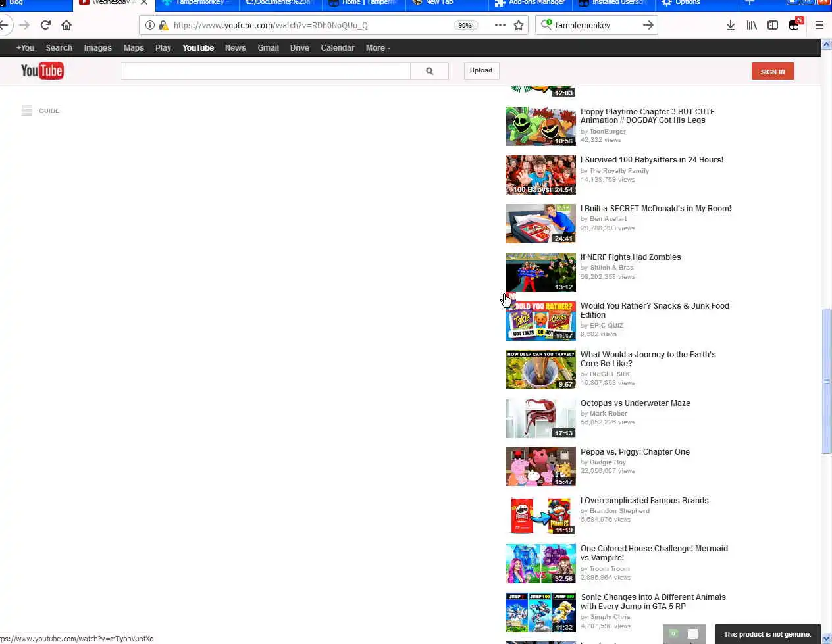The height and width of the screenshot is (644, 832).
Task: Click the 90% zoom level badge
Action: [x=465, y=25]
